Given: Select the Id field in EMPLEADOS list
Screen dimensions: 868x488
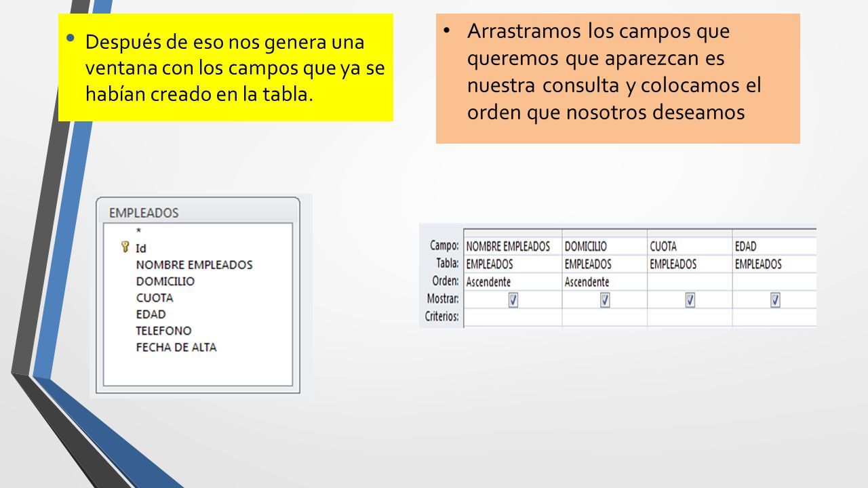Looking at the screenshot, I should pyautogui.click(x=141, y=248).
